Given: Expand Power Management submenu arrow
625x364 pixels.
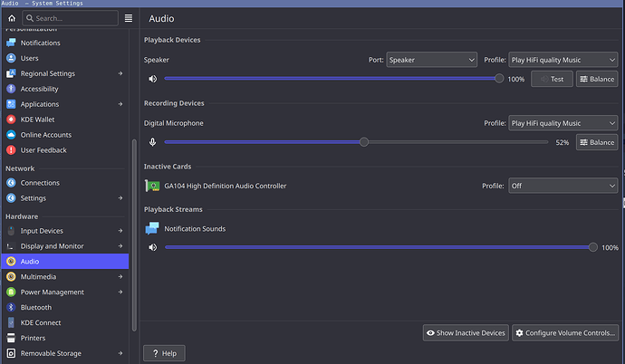Looking at the screenshot, I should tap(120, 292).
